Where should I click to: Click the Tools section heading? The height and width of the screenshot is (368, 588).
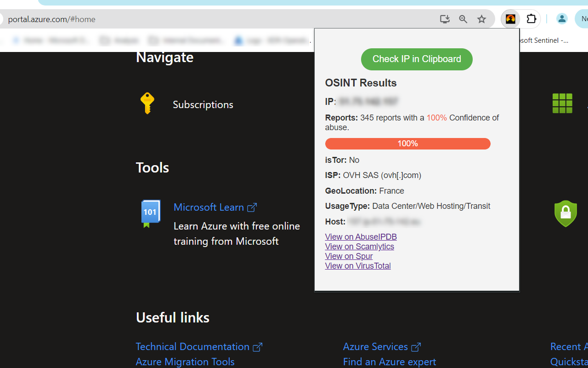153,167
